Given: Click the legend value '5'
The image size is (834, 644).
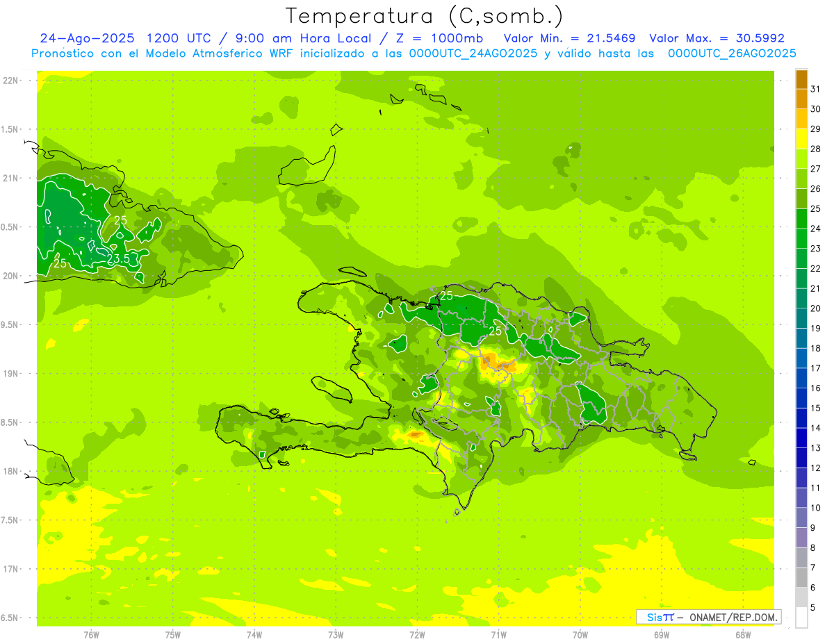Looking at the screenshot, I should [x=812, y=607].
